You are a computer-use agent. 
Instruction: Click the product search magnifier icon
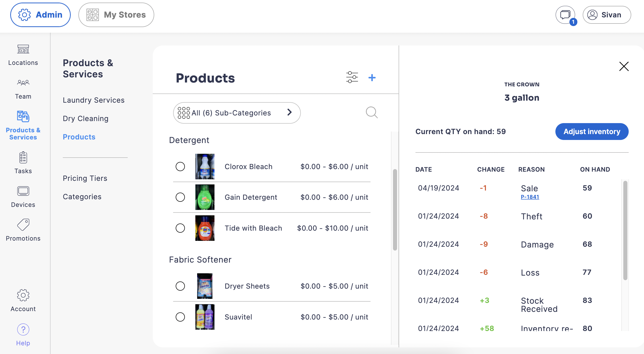[x=371, y=112]
